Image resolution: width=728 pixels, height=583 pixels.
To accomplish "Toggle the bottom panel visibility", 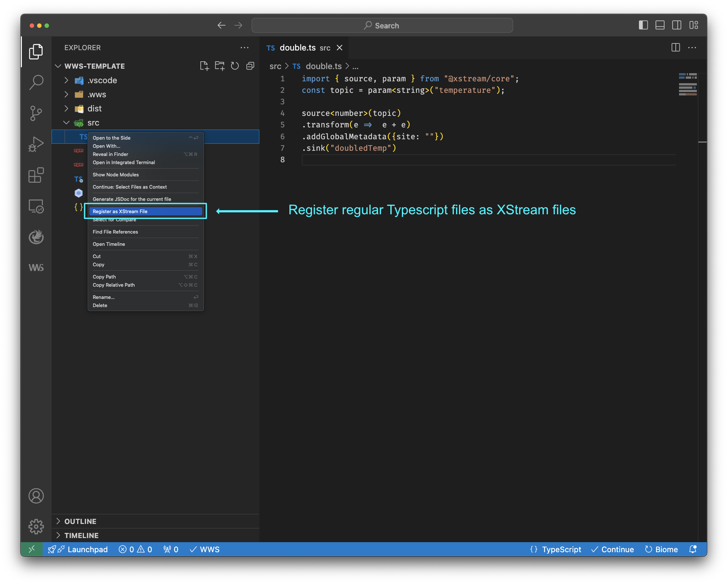I will click(x=660, y=25).
